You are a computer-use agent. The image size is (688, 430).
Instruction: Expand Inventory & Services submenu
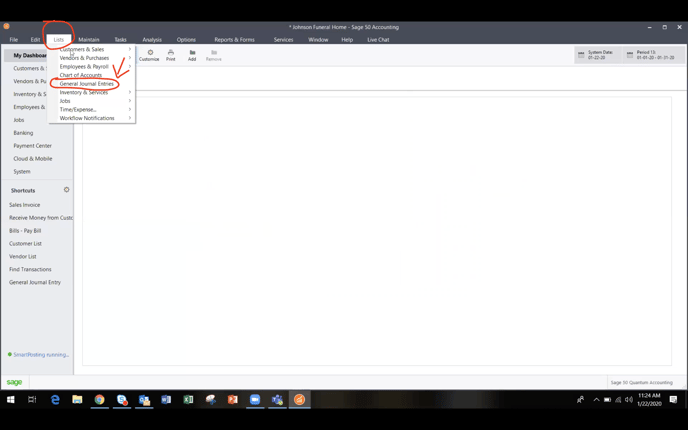[x=92, y=92]
